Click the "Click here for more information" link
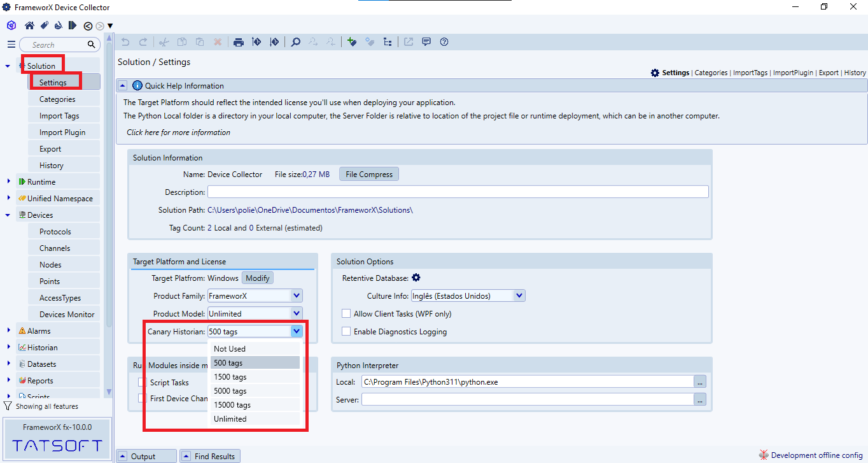The image size is (868, 463). [x=178, y=132]
